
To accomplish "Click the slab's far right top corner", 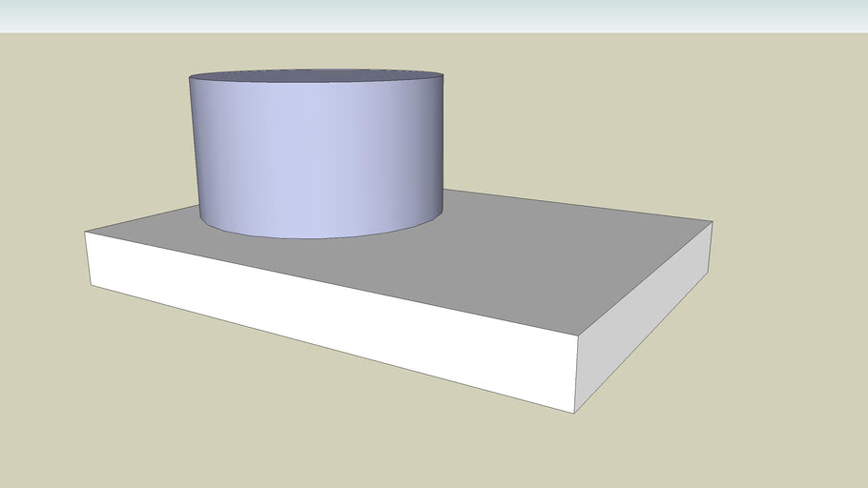I will tap(713, 222).
